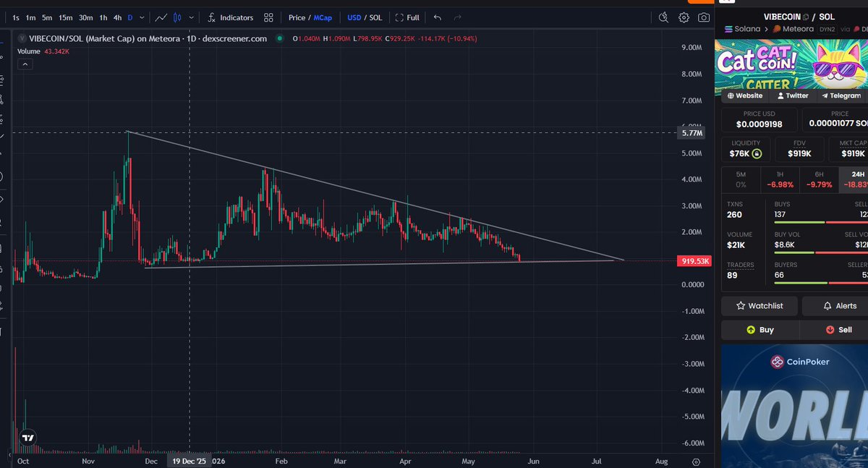Click the TradingView logo on chart
The height and width of the screenshot is (468, 868).
pyautogui.click(x=27, y=438)
